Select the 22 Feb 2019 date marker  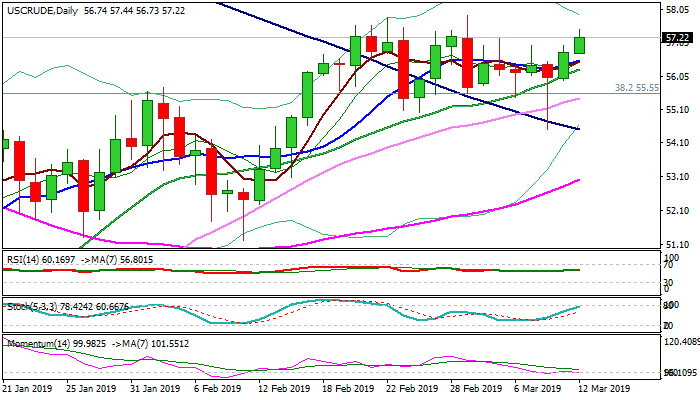(413, 388)
